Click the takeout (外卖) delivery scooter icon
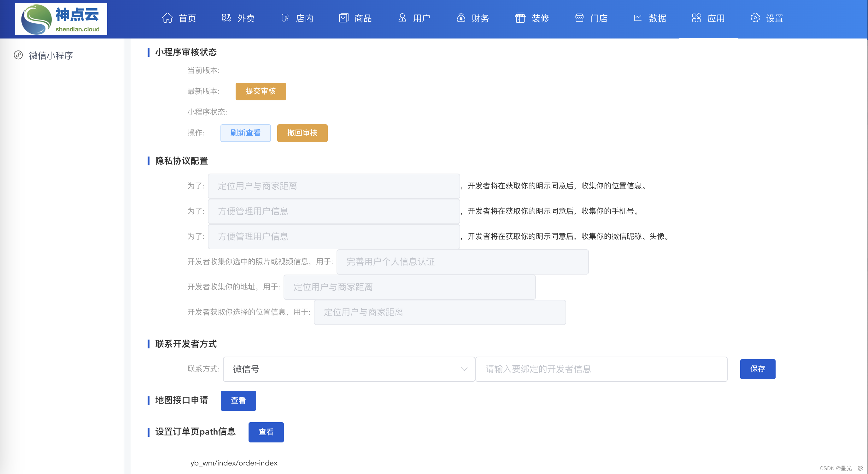Viewport: 868px width, 474px height. point(226,18)
